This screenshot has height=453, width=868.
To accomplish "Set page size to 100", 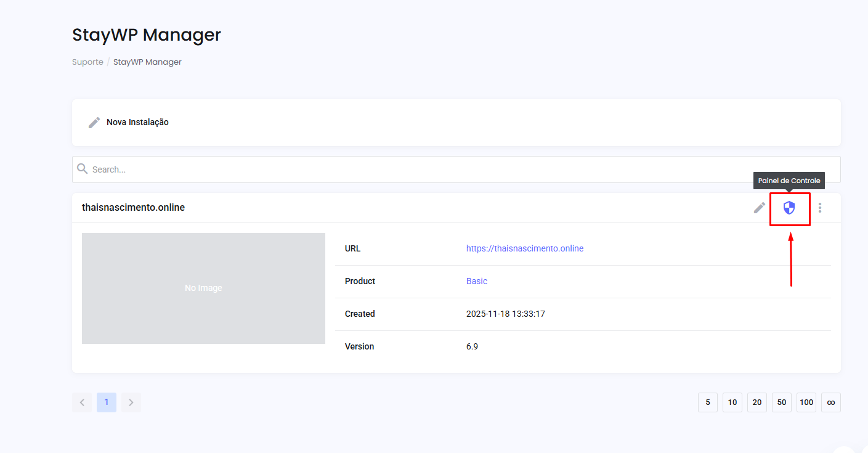I will coord(806,402).
